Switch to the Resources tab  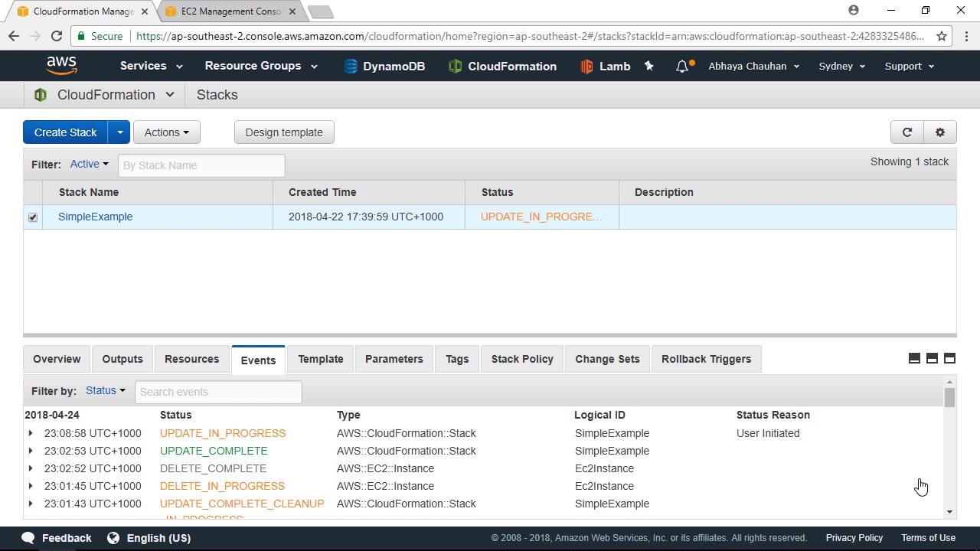tap(191, 359)
